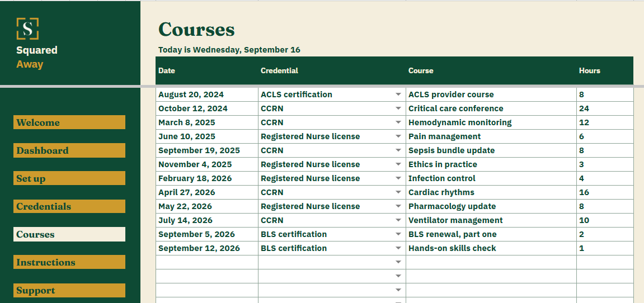Expand credential dropdown in Sepsis bundle update row
644x303 pixels.
click(x=398, y=150)
